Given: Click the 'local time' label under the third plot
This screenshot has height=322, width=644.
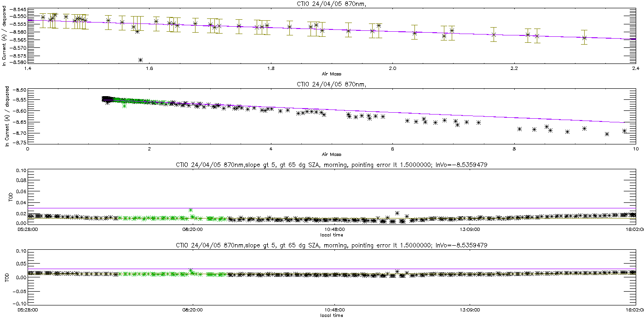Looking at the screenshot, I should click(x=331, y=235).
